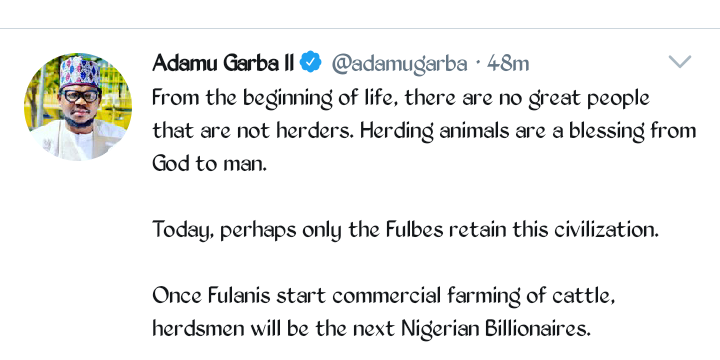Visit the @adamugarba handle link
This screenshot has height=360, width=720.
tap(399, 64)
